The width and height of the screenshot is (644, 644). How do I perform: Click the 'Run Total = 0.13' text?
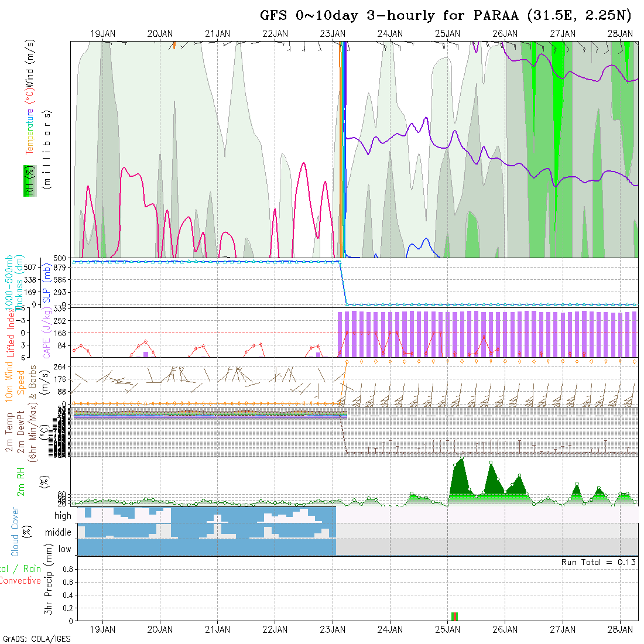tap(598, 562)
